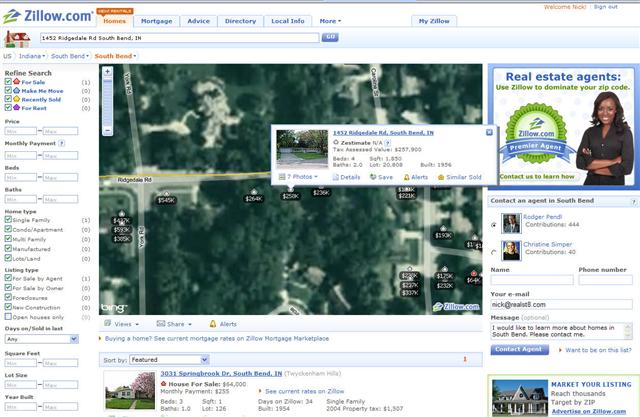Screen dimensions: 640x417
Task: Open the Sort by Featured dropdown
Action: click(169, 359)
